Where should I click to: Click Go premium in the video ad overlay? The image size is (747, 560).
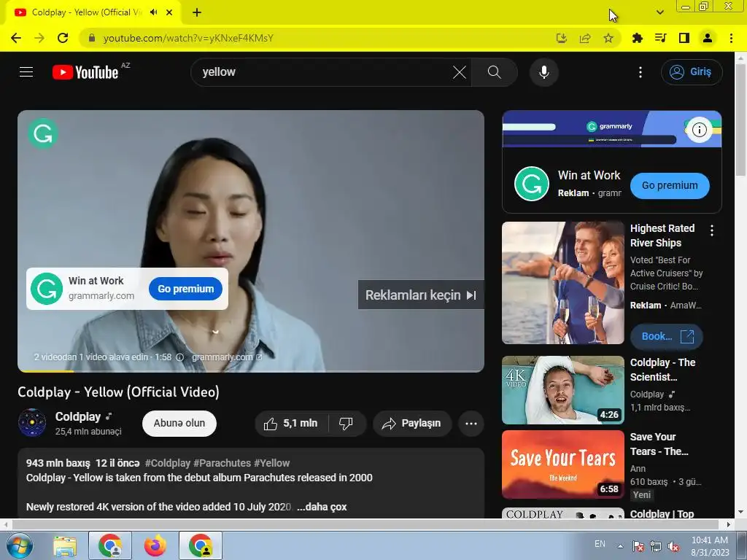(x=186, y=289)
